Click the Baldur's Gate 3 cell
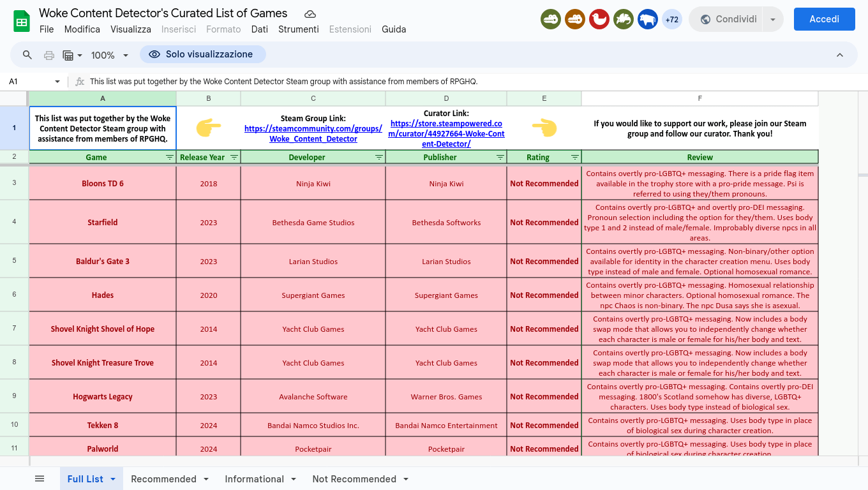 point(103,261)
